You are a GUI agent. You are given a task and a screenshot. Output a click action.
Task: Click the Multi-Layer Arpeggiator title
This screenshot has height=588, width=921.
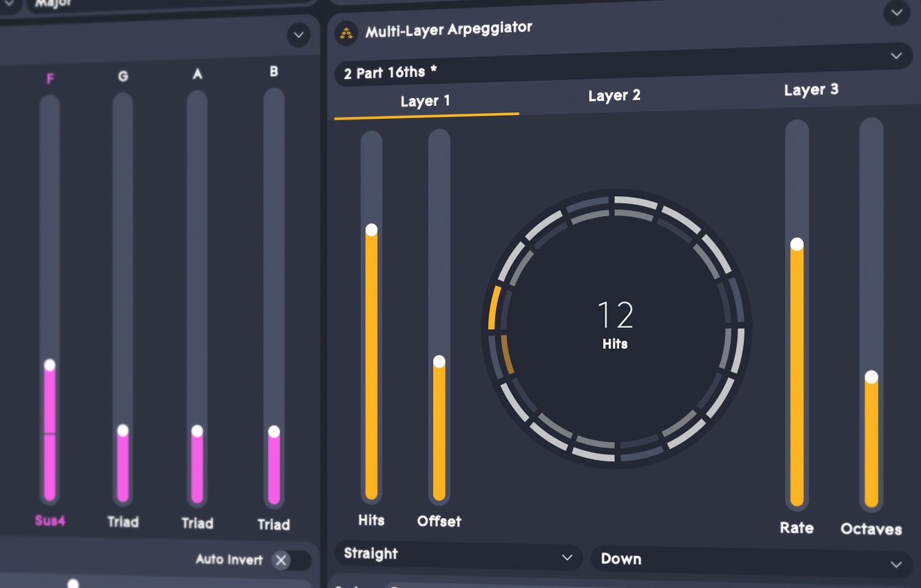(449, 29)
